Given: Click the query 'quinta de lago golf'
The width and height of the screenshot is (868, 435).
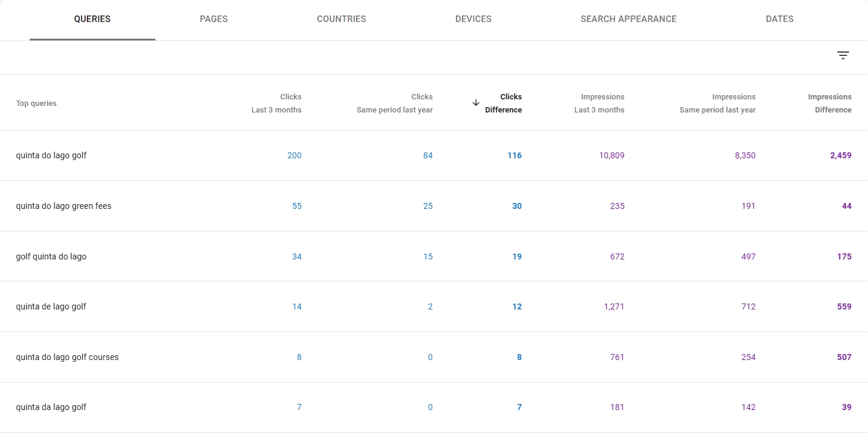Looking at the screenshot, I should (x=51, y=306).
